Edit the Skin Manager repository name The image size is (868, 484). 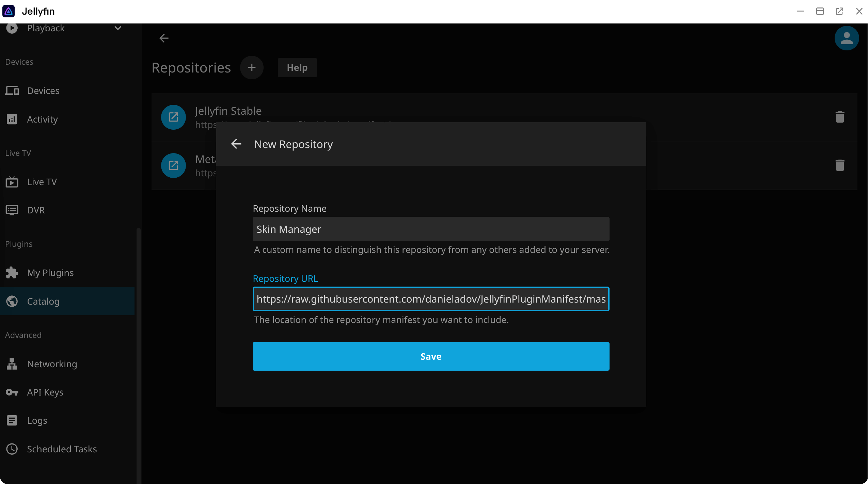click(430, 229)
